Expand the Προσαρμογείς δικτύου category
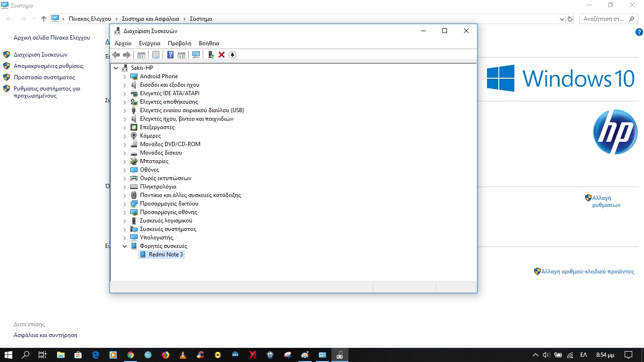Viewport: 644px width, 362px height. click(x=125, y=204)
